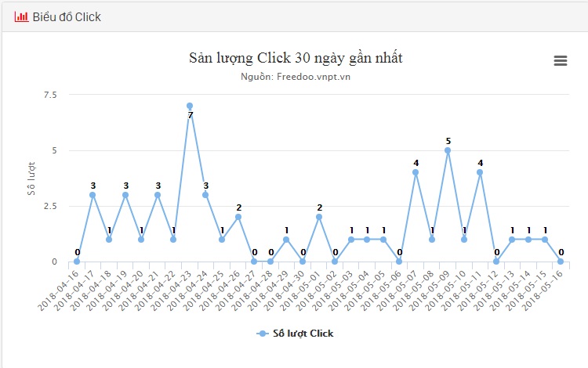Click the value 1 point on 2018-04-29

coord(287,240)
